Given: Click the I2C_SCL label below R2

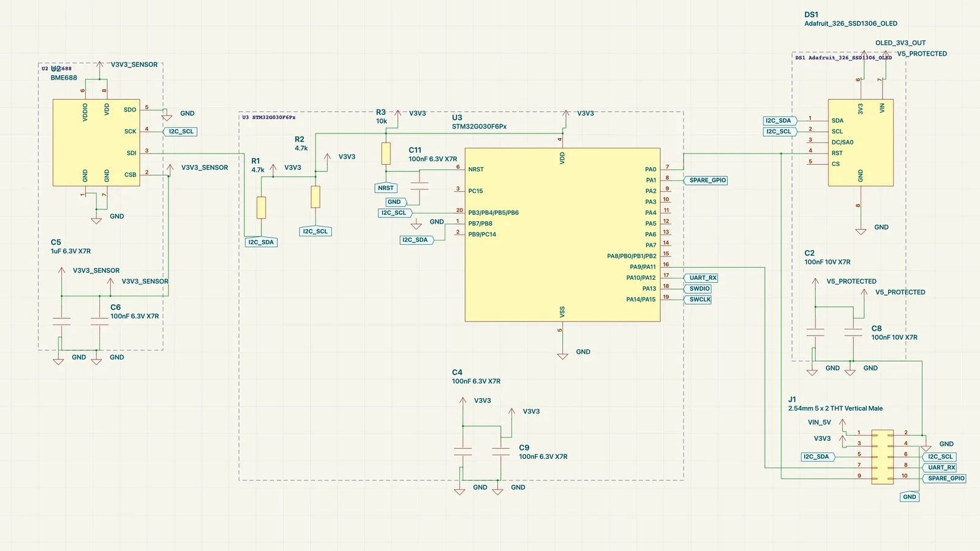Looking at the screenshot, I should (x=315, y=231).
